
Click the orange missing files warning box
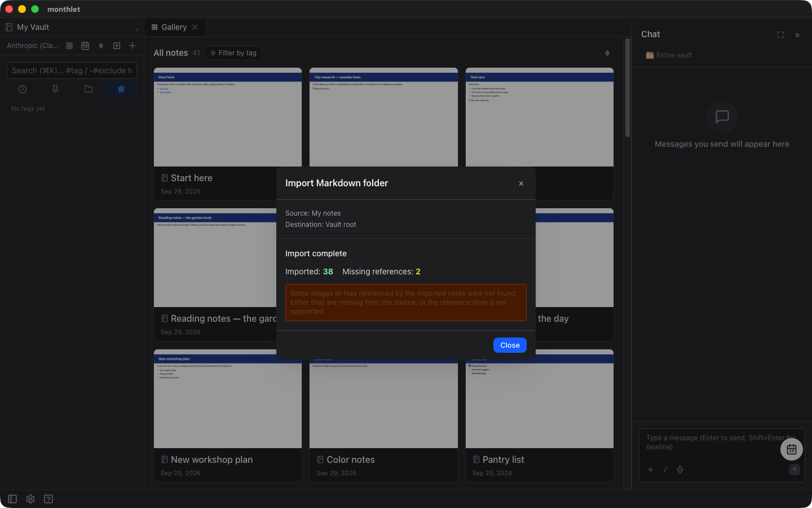pos(406,303)
